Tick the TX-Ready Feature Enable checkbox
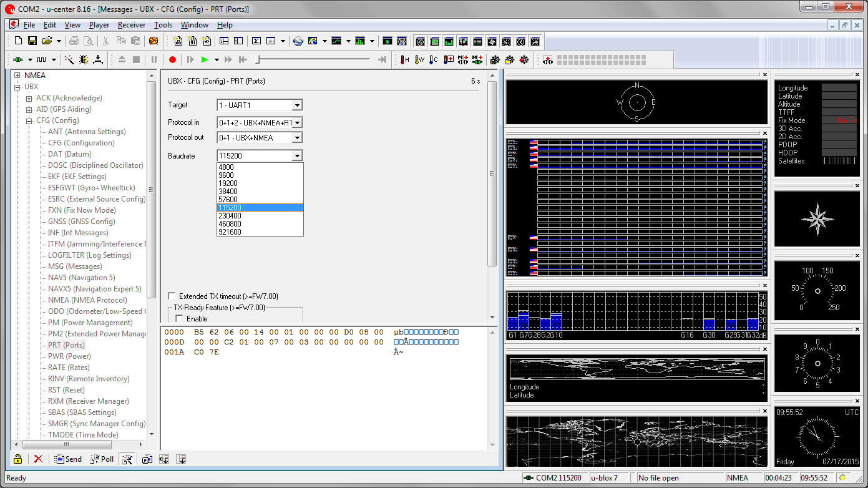Image resolution: width=868 pixels, height=488 pixels. point(180,319)
